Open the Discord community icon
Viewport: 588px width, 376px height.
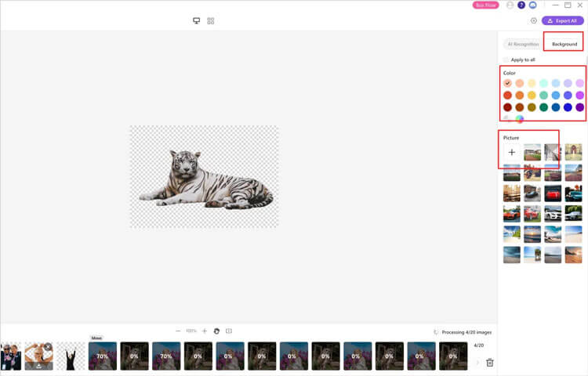click(x=533, y=5)
